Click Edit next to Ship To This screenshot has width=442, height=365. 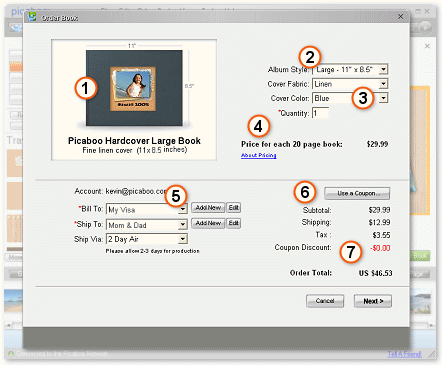234,223
